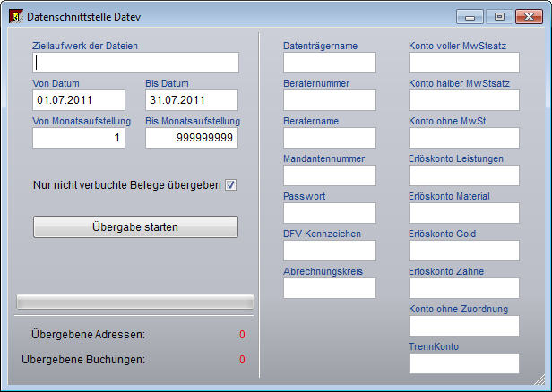Image resolution: width=552 pixels, height=392 pixels.
Task: Click the Von Datum field showing 01.07.2011
Action: click(79, 100)
